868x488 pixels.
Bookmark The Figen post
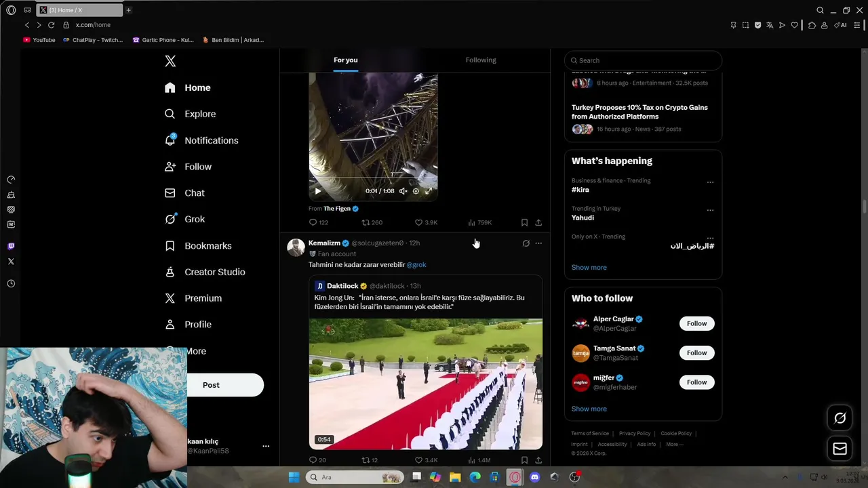click(x=524, y=222)
